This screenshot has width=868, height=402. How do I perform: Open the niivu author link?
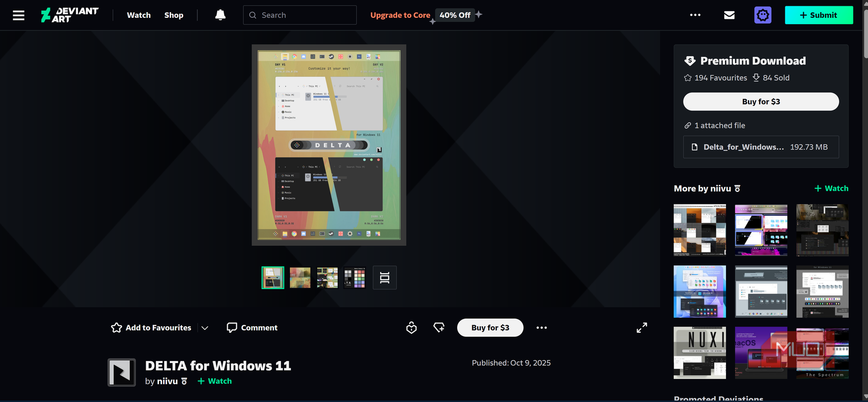(x=167, y=381)
